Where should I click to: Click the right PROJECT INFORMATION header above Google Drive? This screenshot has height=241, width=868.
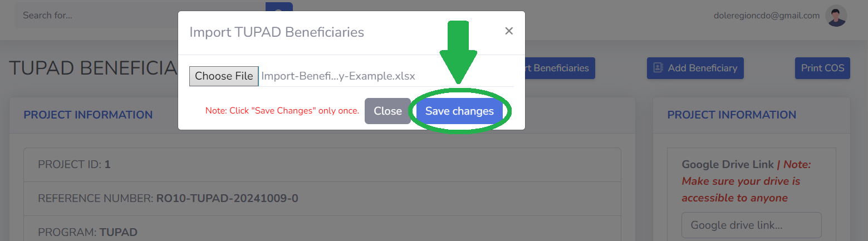(732, 115)
